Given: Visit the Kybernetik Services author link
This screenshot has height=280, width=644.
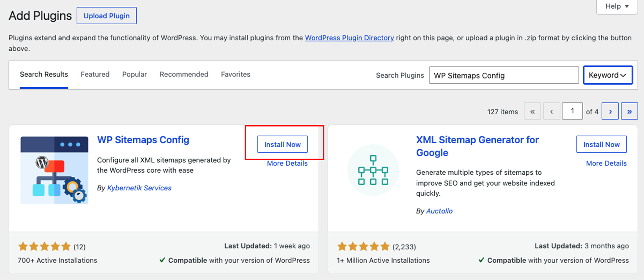Looking at the screenshot, I should 139,188.
